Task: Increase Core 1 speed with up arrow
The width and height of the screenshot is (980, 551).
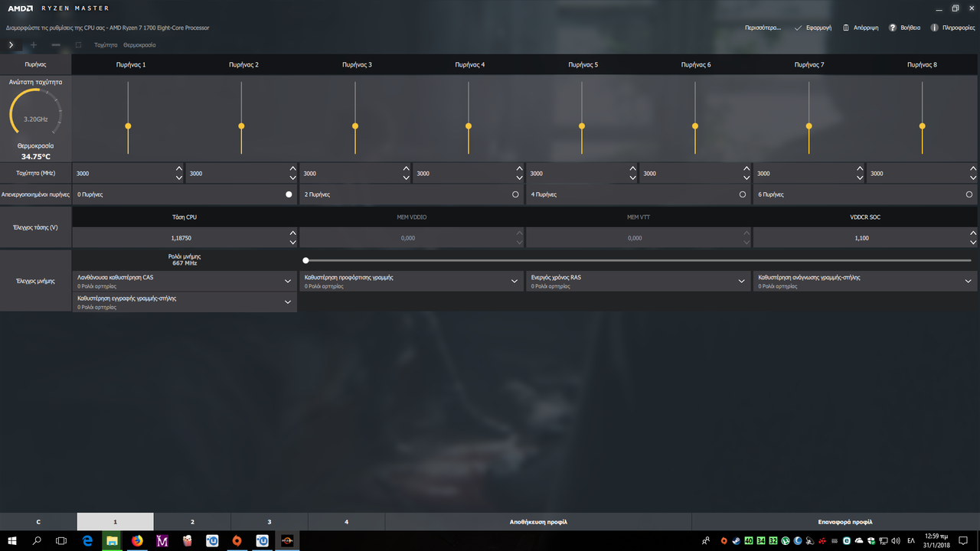Action: click(179, 169)
